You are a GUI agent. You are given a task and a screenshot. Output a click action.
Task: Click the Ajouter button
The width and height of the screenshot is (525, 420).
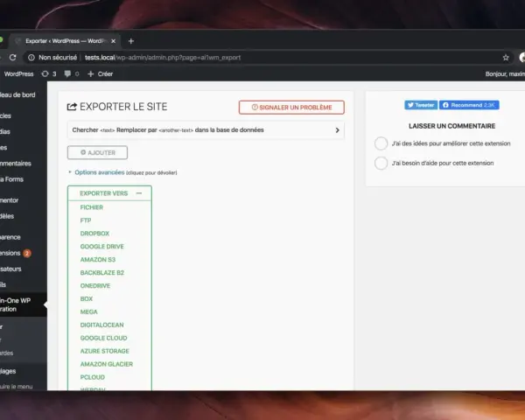point(97,152)
